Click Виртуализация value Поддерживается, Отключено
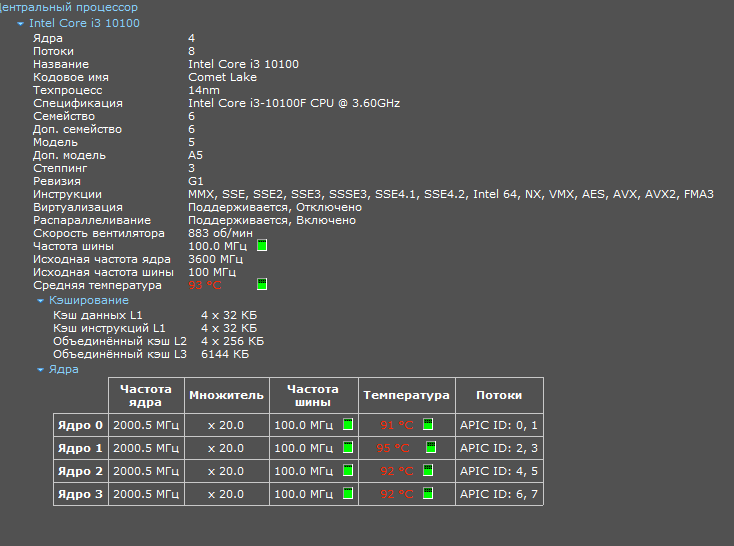734x546 pixels. (275, 207)
